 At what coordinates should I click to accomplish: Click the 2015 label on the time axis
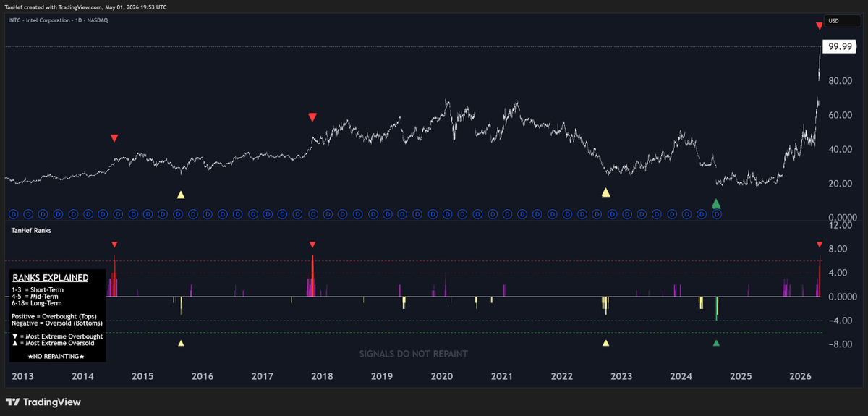pyautogui.click(x=143, y=376)
